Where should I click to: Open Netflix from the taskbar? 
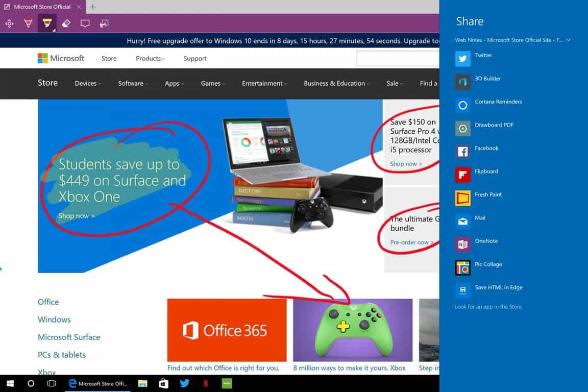(x=206, y=383)
